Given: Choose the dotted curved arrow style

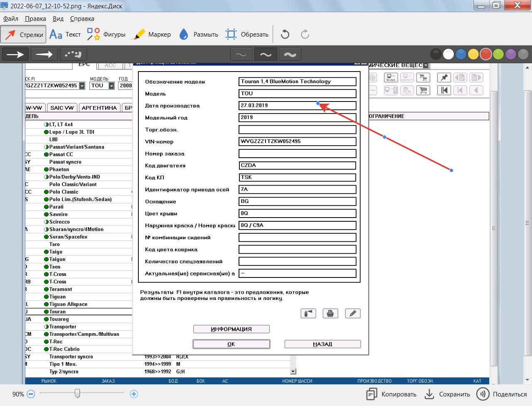Looking at the screenshot, I should (73, 54).
